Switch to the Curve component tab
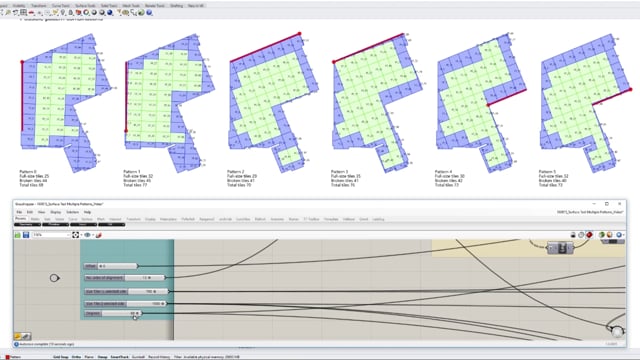The image size is (640, 360). tap(73, 219)
